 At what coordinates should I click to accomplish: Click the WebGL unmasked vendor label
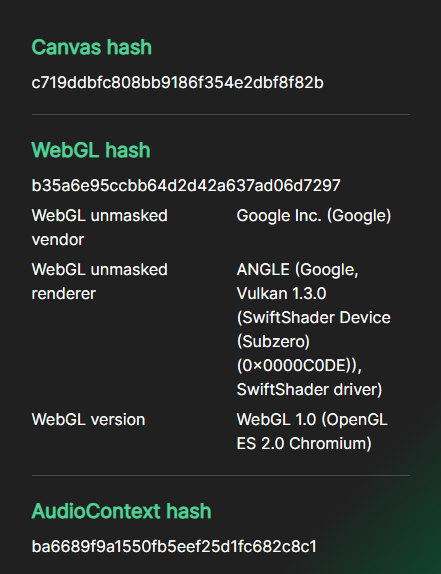100,227
